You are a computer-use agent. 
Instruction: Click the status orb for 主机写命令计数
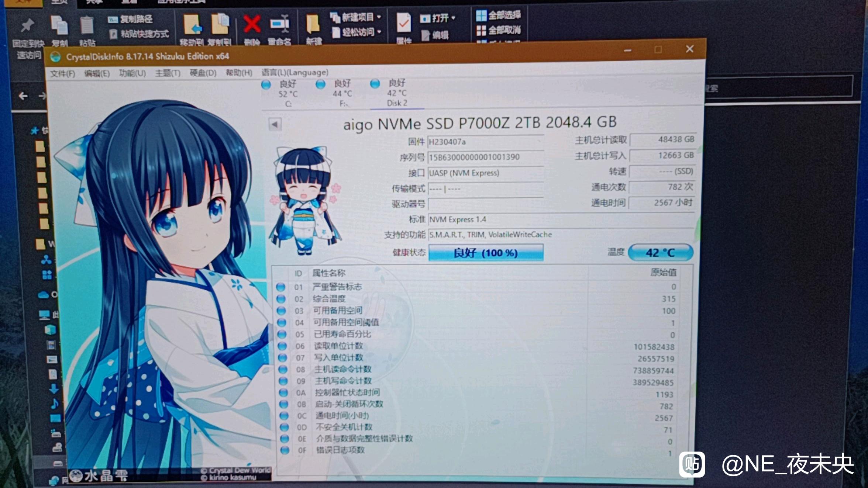click(x=283, y=381)
